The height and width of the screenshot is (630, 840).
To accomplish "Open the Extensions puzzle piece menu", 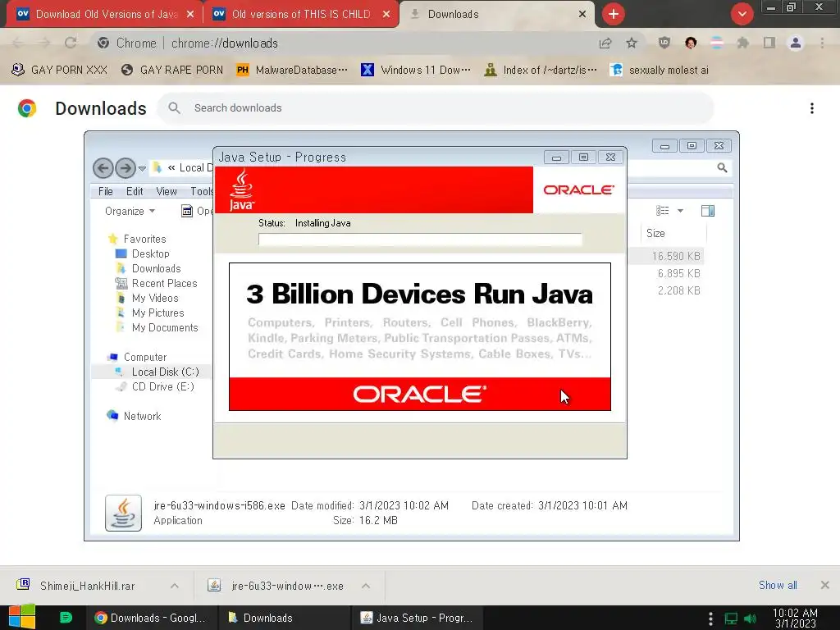I will point(743,43).
